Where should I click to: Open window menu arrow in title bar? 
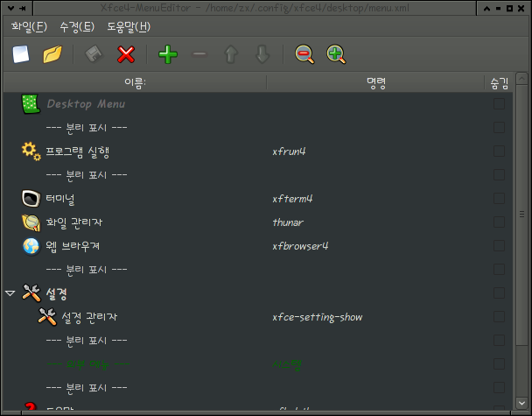(10, 8)
